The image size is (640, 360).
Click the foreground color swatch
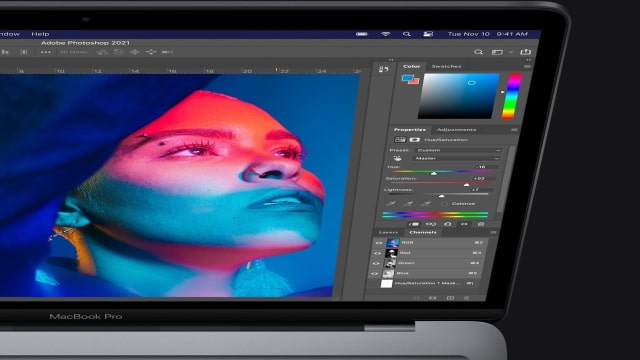407,78
